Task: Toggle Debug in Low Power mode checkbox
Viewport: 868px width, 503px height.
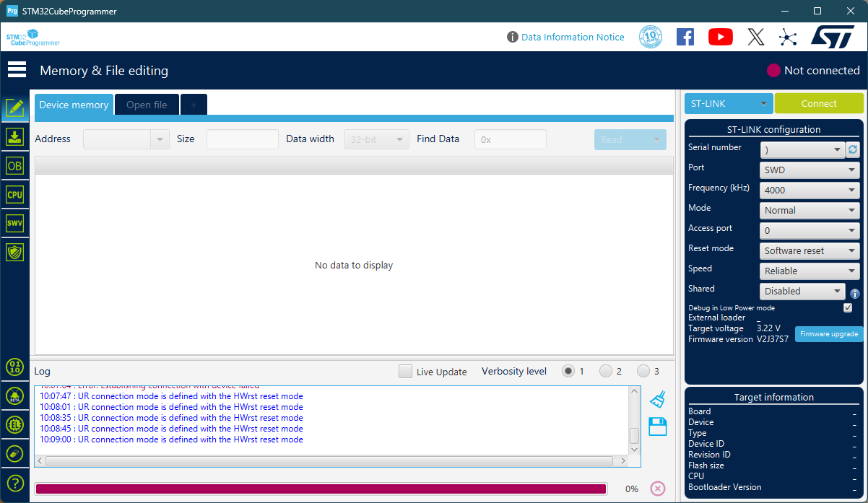Action: click(x=848, y=307)
